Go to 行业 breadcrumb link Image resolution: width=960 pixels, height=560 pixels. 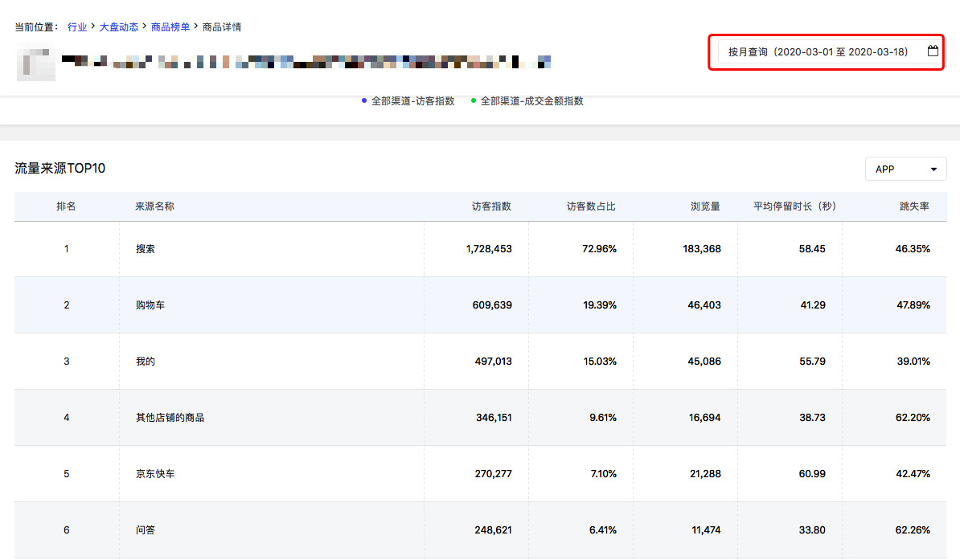pos(77,27)
